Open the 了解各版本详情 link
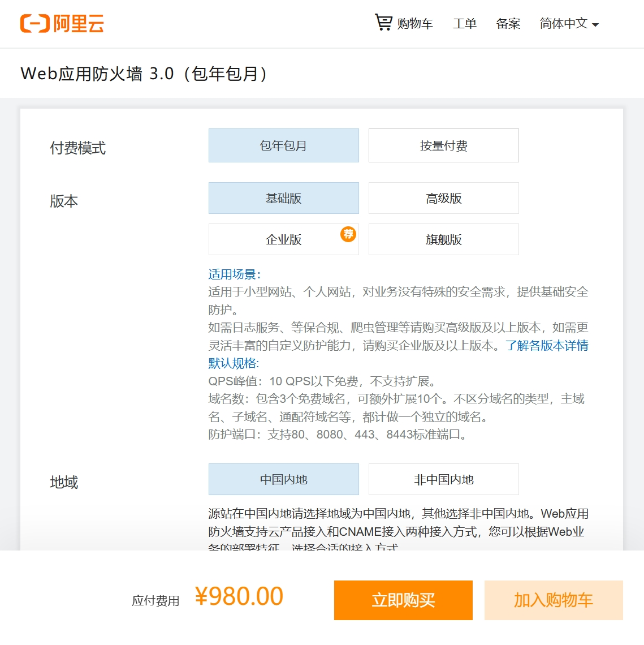This screenshot has height=645, width=644. click(547, 345)
